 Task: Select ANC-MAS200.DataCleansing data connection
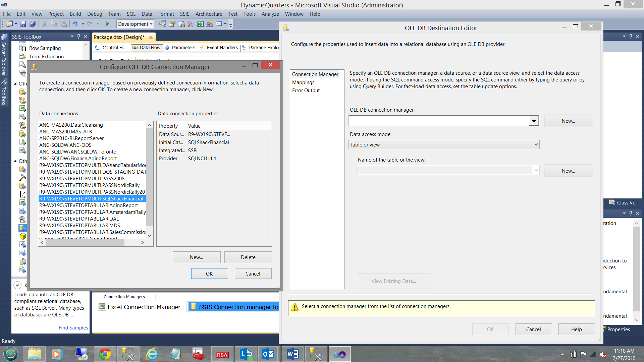[71, 125]
